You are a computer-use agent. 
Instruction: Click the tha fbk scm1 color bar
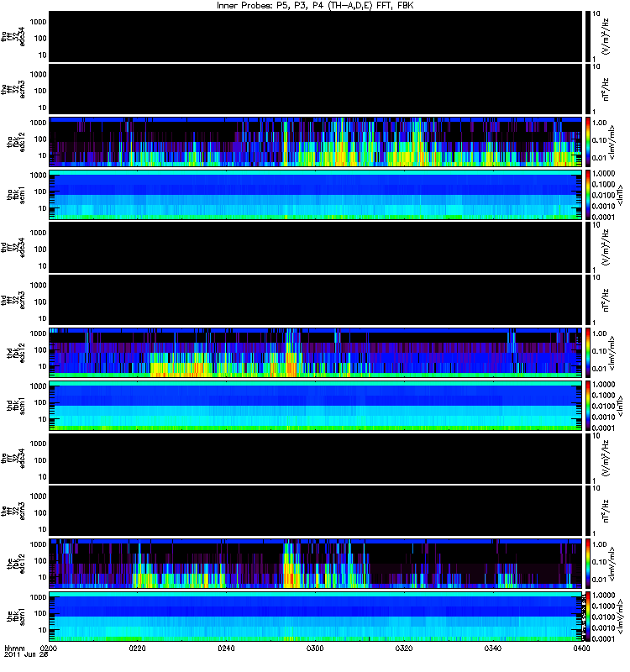[x=587, y=195]
